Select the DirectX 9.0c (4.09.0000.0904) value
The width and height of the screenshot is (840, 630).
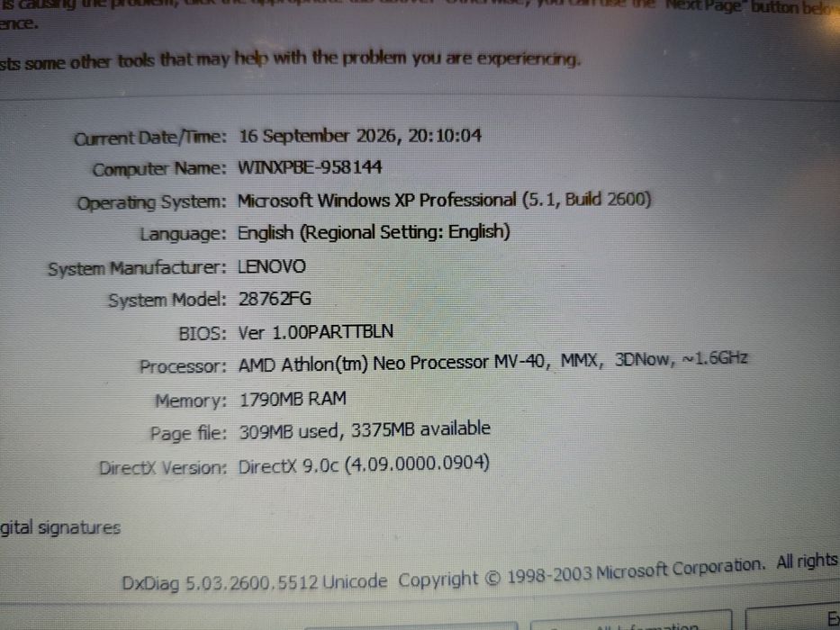pos(364,464)
